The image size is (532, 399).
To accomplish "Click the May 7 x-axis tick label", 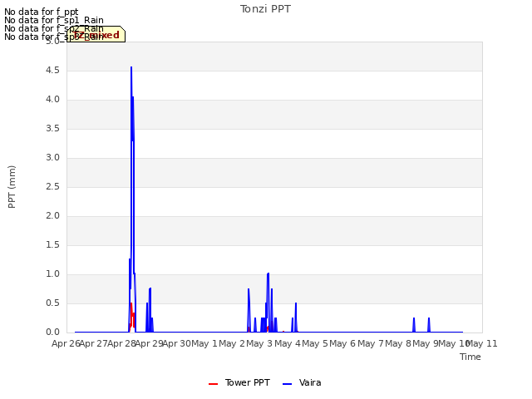I will pyautogui.click(x=371, y=343).
